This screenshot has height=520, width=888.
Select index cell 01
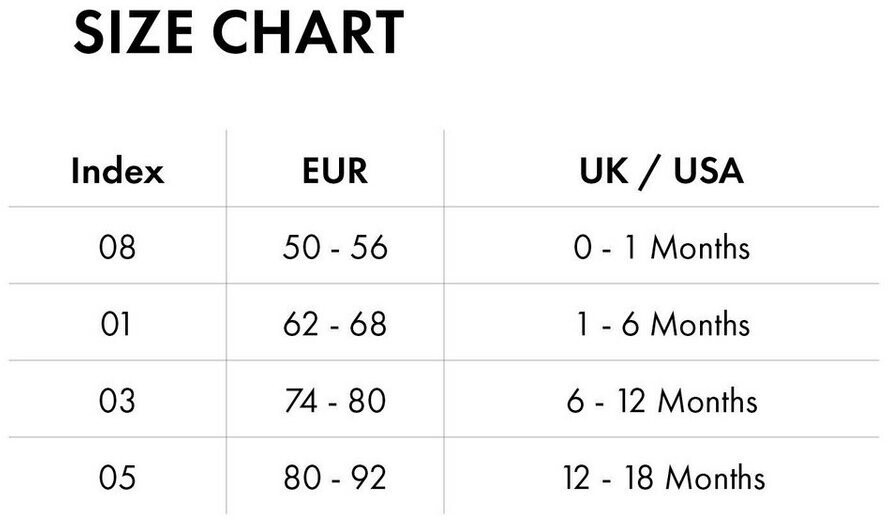(x=117, y=324)
